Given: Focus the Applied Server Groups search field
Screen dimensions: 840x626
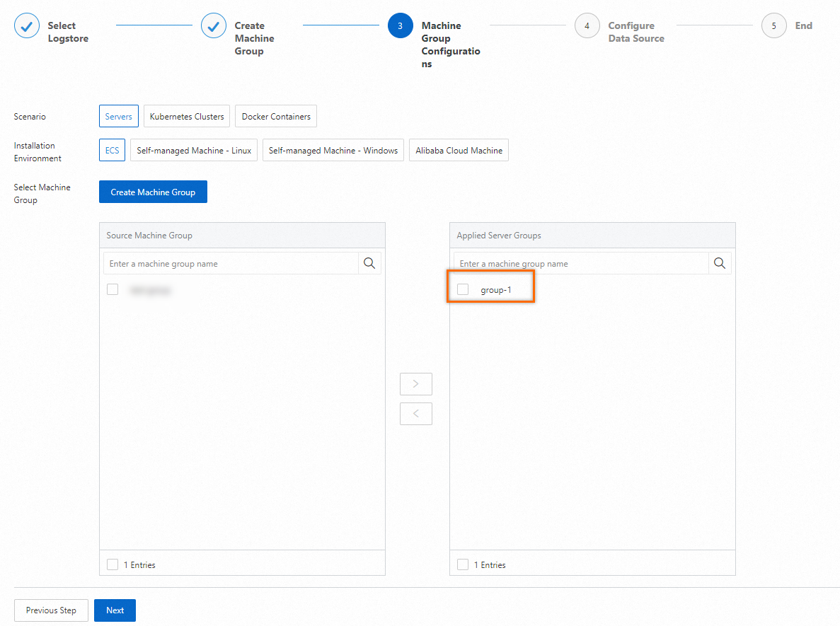Looking at the screenshot, I should click(581, 263).
